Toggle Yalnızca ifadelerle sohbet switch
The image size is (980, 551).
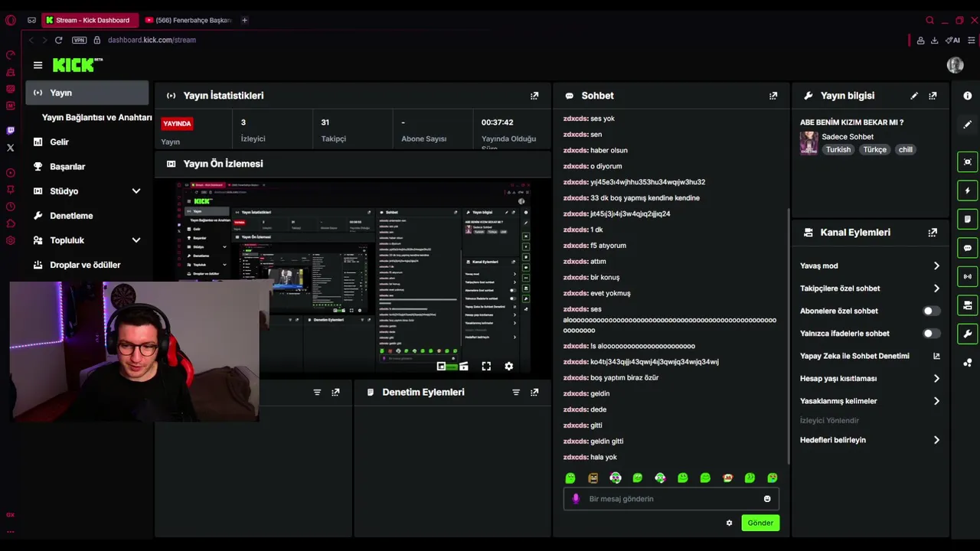[x=931, y=334]
